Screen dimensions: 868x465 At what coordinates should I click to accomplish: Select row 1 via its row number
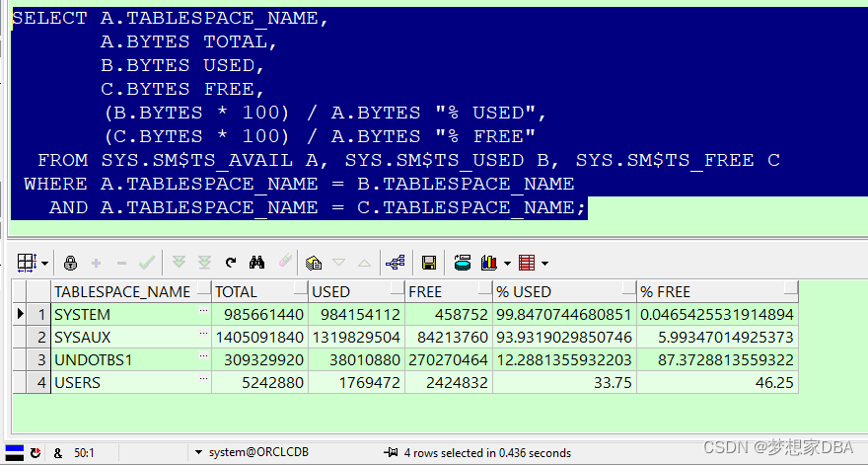point(38,314)
